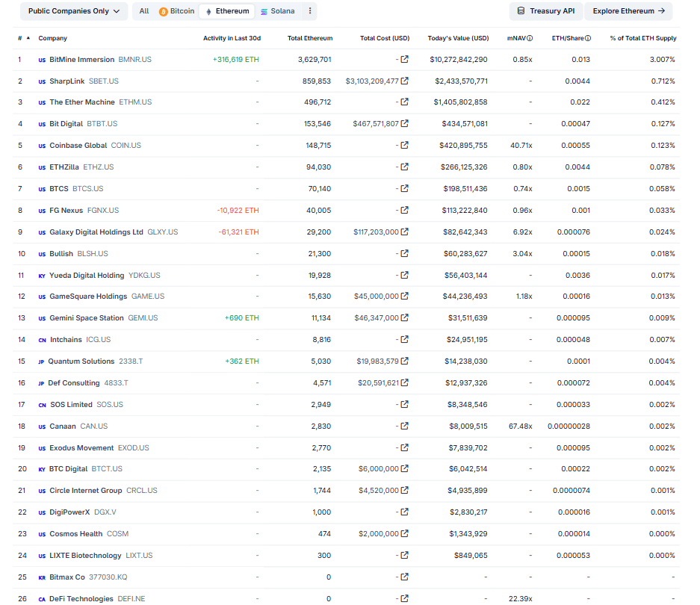Sort table by Total Ethereum column
700x605 pixels.
tap(310, 38)
